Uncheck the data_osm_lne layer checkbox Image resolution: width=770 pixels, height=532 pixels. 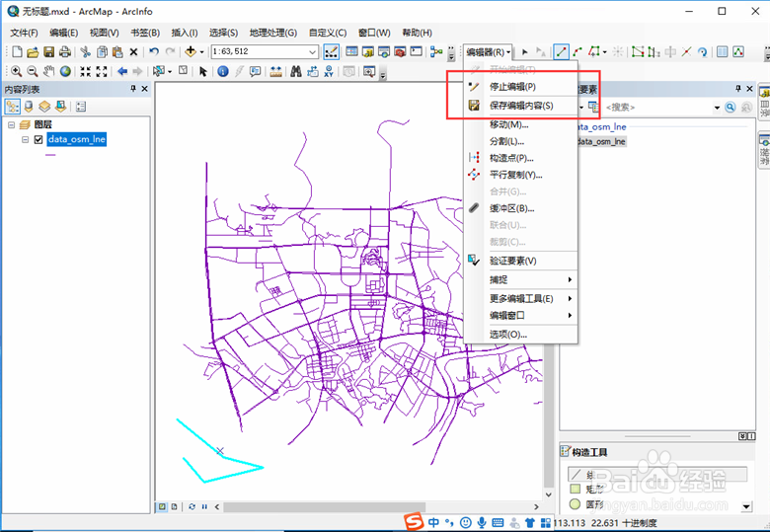pos(38,140)
